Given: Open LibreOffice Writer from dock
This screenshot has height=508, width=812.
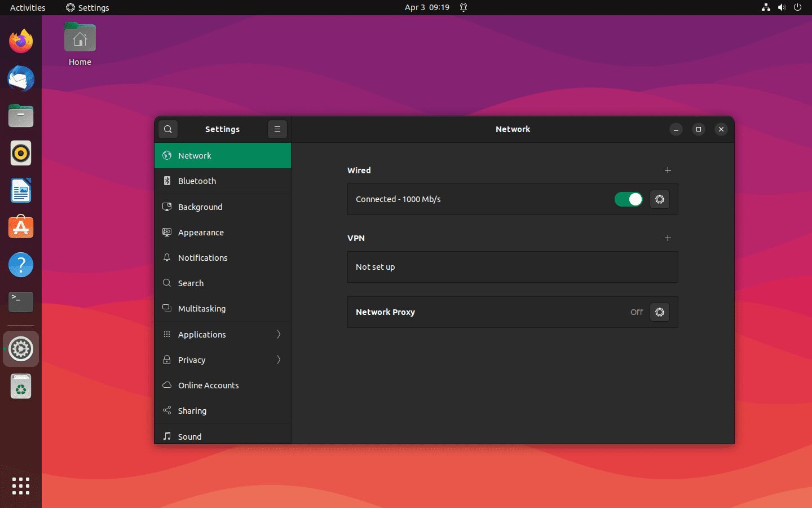Looking at the screenshot, I should click(x=21, y=190).
